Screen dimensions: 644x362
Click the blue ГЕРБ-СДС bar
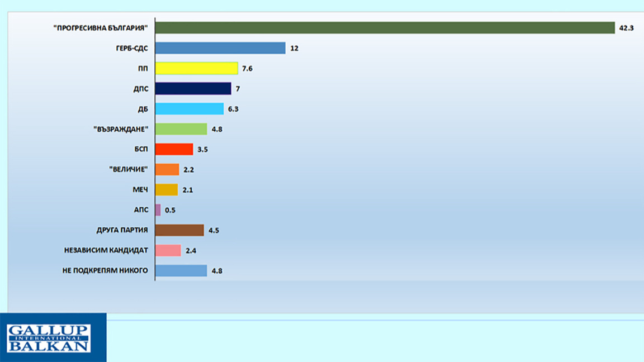pyautogui.click(x=220, y=48)
